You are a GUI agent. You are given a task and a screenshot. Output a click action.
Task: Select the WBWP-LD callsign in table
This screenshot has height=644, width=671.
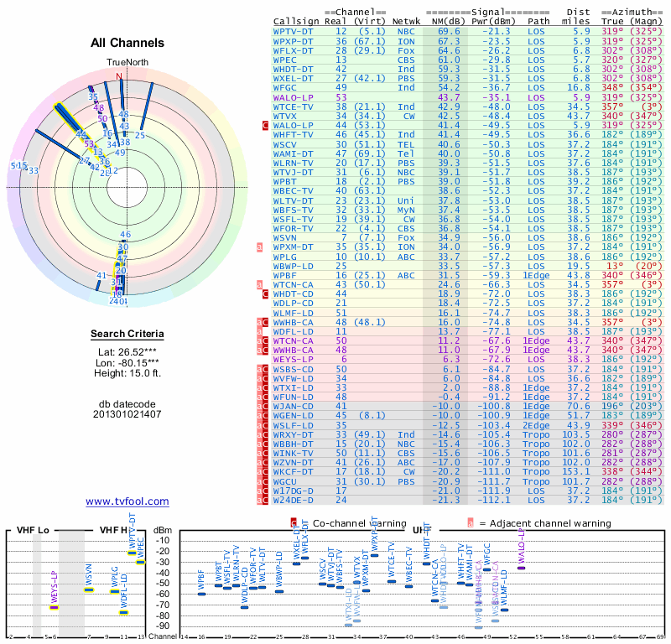pyautogui.click(x=293, y=266)
